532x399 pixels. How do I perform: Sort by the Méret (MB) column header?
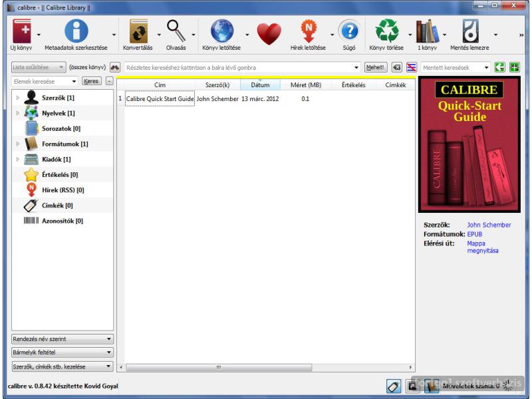(306, 85)
